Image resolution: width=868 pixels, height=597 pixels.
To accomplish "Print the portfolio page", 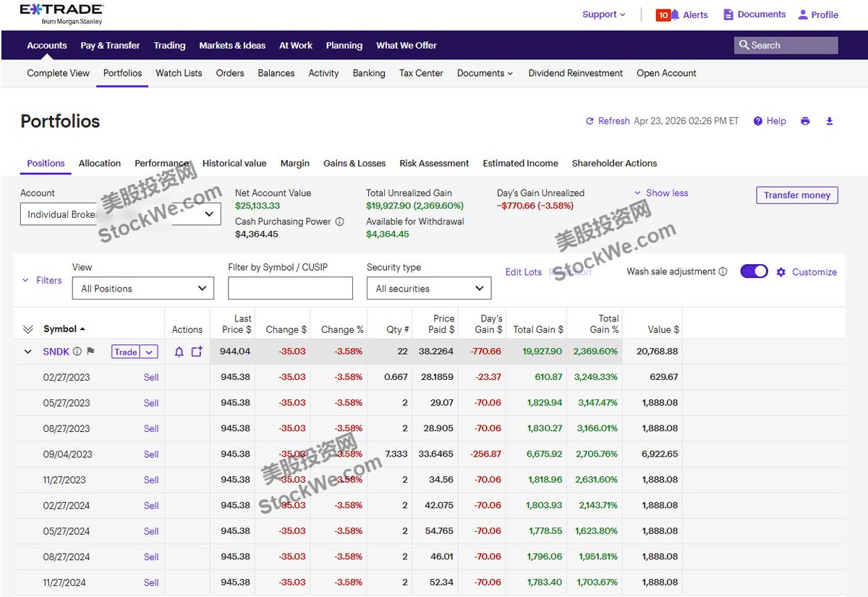I will pos(805,121).
